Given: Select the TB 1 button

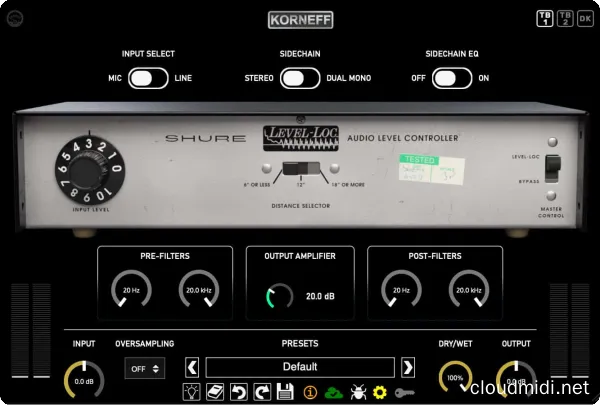Looking at the screenshot, I should click(545, 18).
